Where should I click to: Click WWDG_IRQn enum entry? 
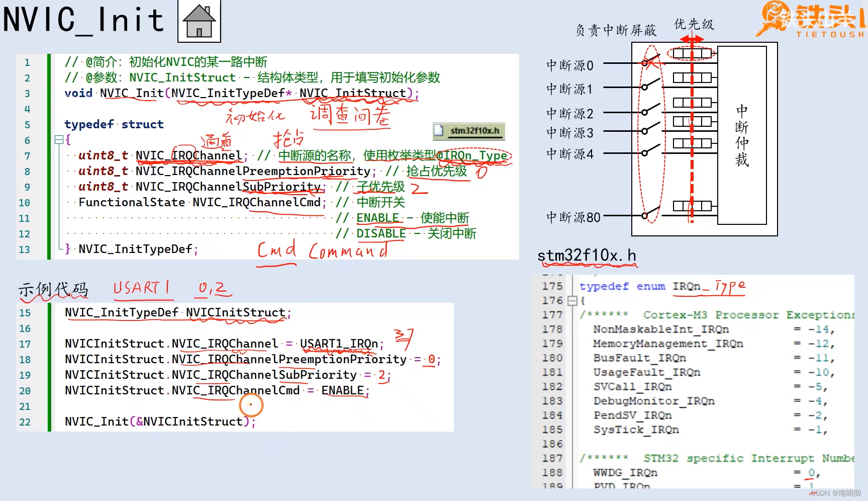click(x=625, y=472)
